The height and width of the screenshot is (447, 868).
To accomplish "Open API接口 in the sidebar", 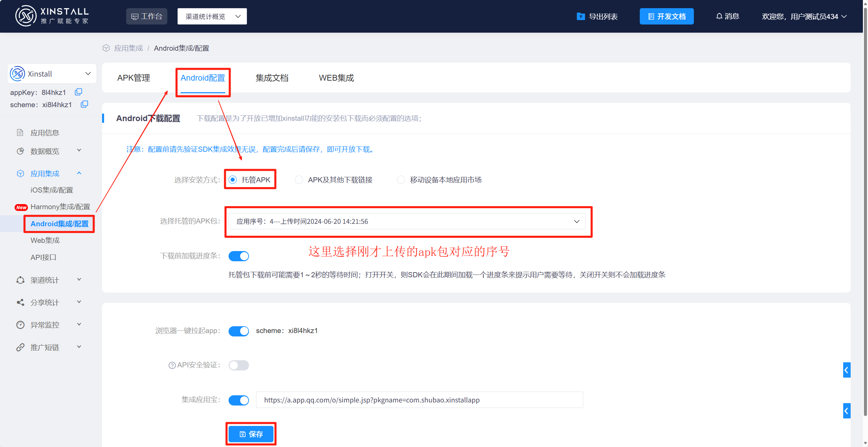I will [44, 257].
